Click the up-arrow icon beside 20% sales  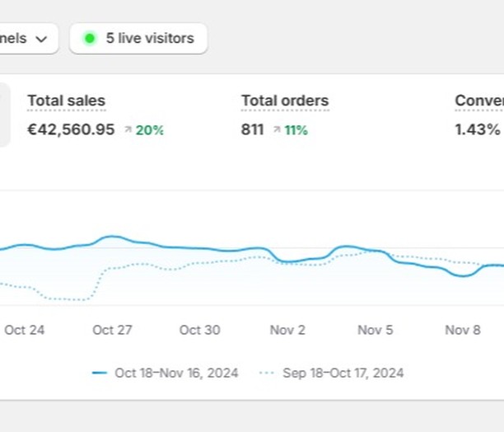(x=128, y=130)
